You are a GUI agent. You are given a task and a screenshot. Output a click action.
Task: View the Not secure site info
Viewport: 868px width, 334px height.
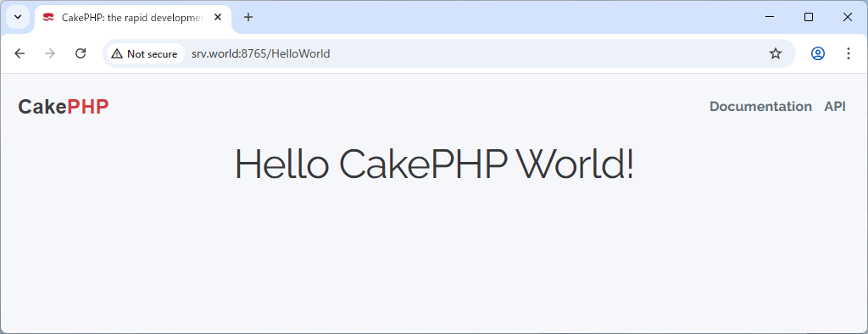coord(145,53)
